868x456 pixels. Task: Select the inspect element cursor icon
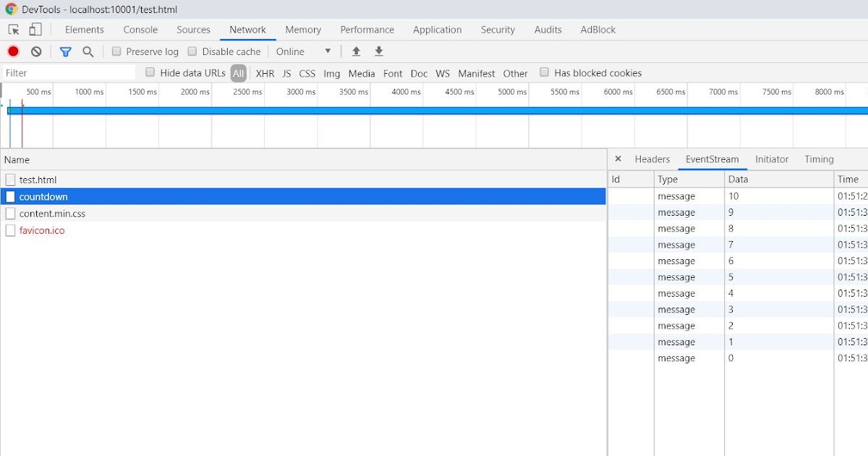(x=12, y=29)
